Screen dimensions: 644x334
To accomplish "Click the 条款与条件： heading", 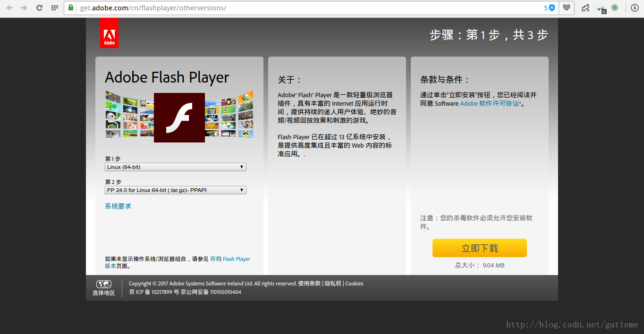I will coord(445,80).
